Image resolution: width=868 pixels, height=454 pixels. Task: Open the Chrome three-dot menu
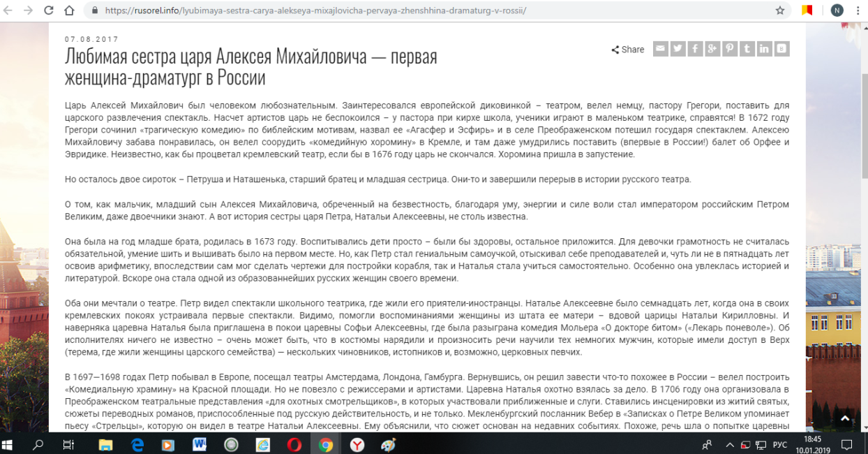857,10
